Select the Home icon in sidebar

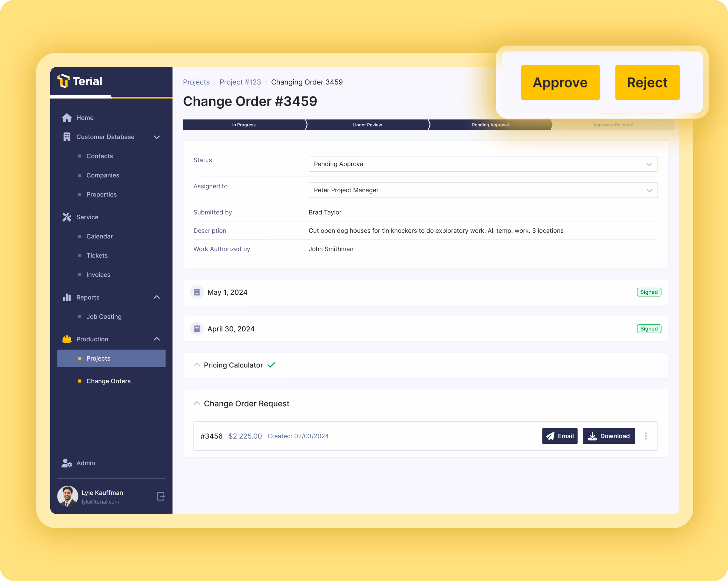pyautogui.click(x=66, y=118)
